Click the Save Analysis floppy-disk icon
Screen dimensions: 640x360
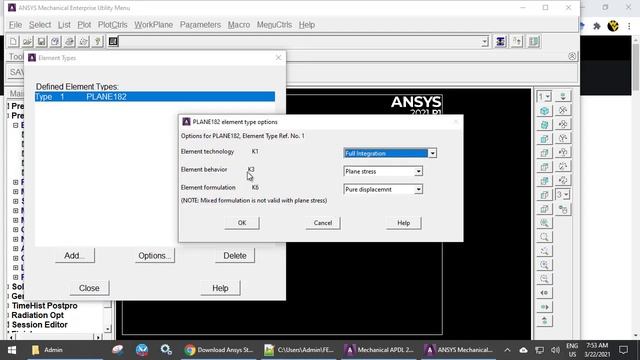click(x=41, y=42)
